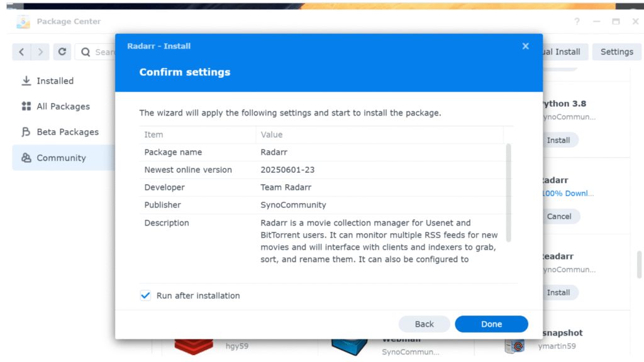Install the Python 3.8 package
644x362 pixels.
[558, 140]
